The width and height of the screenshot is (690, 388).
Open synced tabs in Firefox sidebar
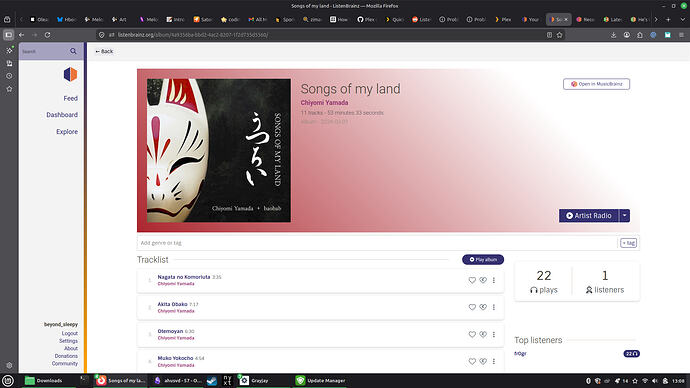coord(9,63)
